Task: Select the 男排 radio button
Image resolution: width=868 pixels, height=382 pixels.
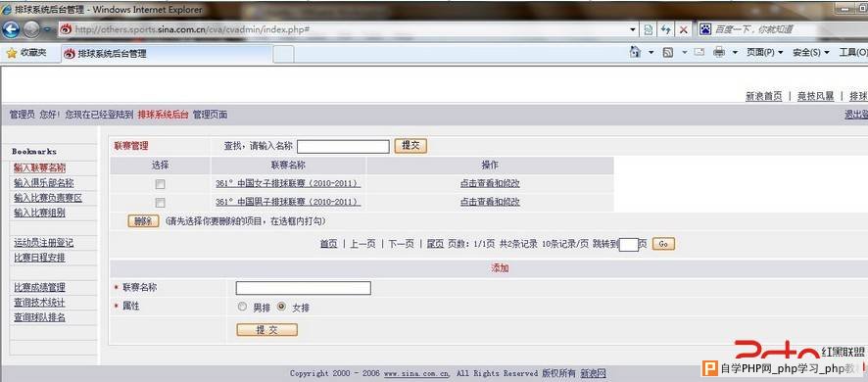Action: (x=242, y=307)
